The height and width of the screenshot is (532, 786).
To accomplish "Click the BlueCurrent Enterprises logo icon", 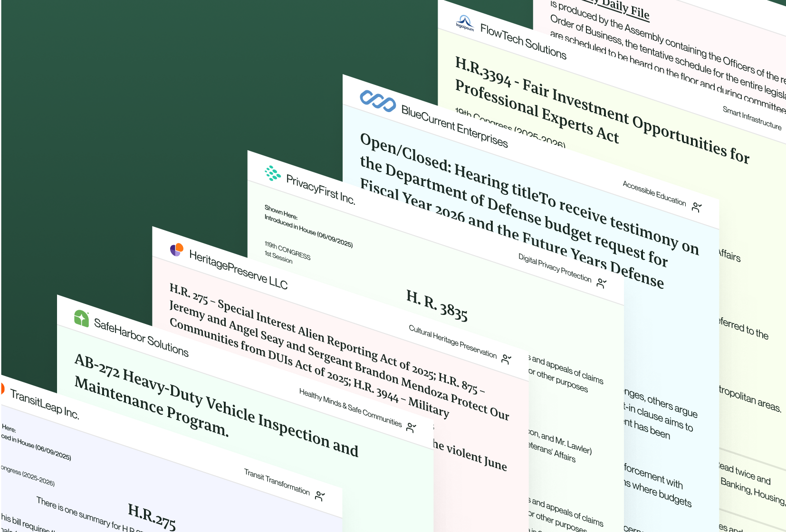I will 378,101.
